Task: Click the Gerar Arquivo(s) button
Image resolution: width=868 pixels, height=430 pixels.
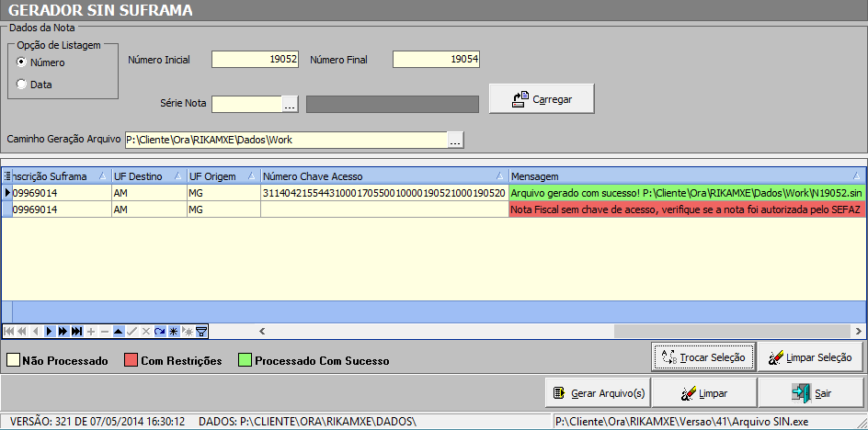Action: (598, 393)
